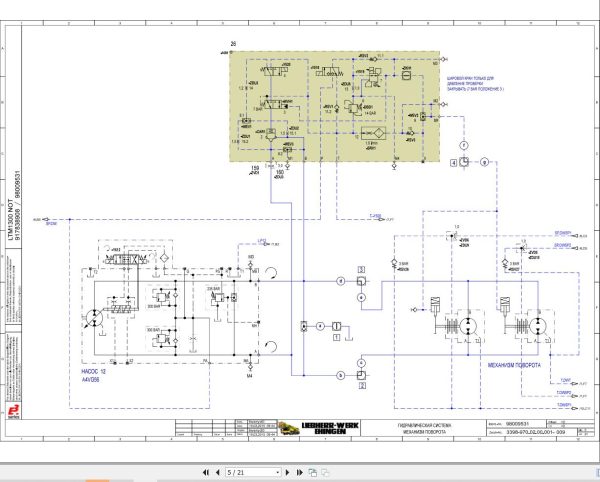Click the boxed "2" component number
This screenshot has width=600, height=482.
tap(362, 386)
